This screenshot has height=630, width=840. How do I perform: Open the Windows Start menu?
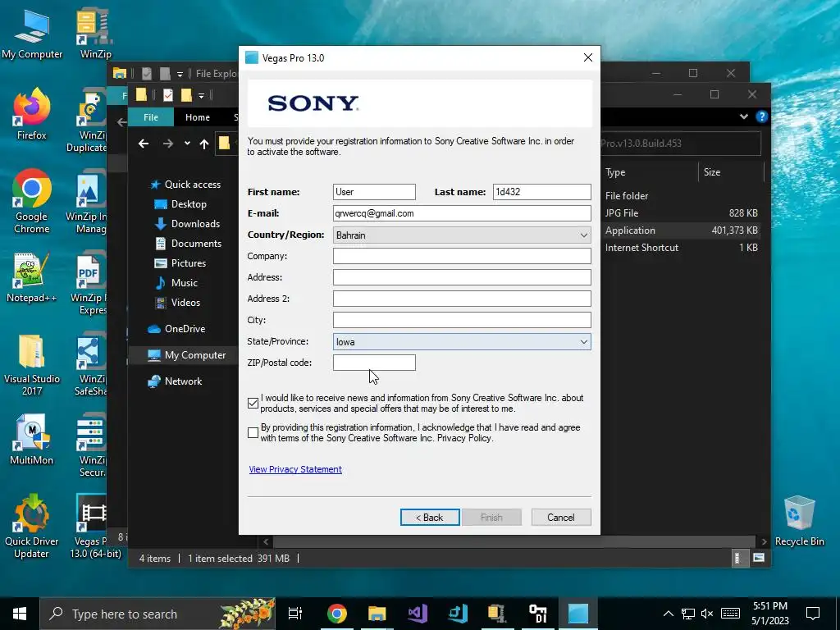[x=20, y=614]
